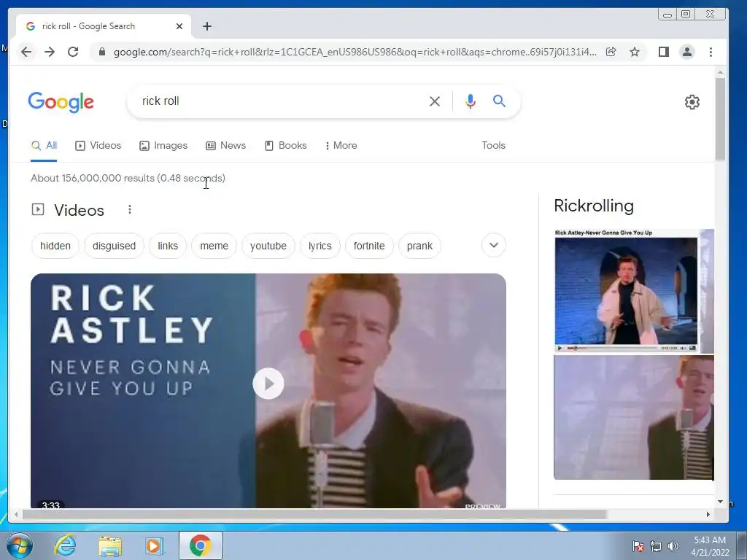
Task: Open Chrome side panel icon
Action: click(664, 52)
